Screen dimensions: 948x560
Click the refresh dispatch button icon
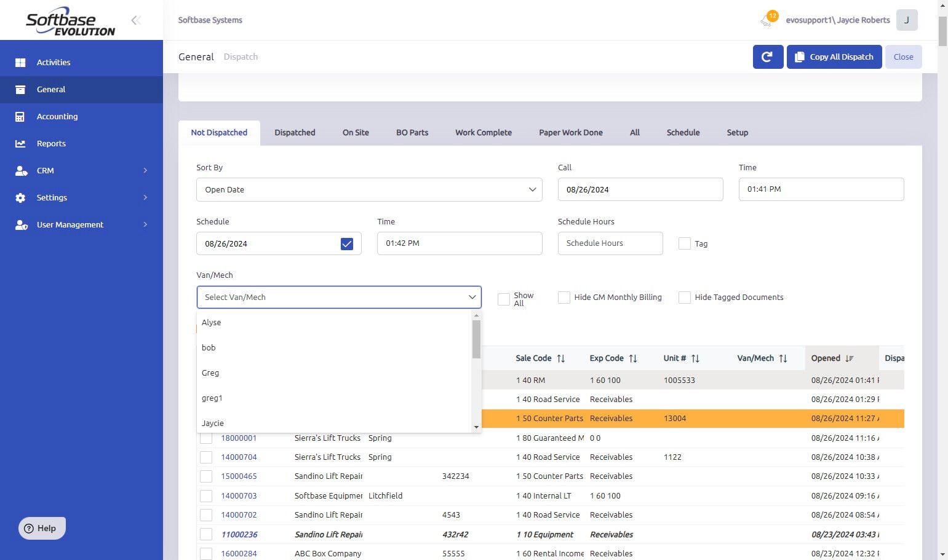pos(768,57)
